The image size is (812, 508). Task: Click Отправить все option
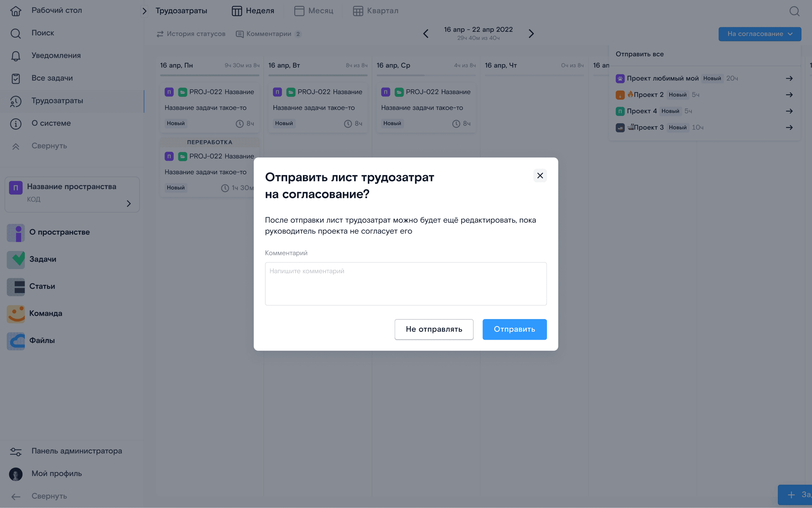[x=639, y=54]
